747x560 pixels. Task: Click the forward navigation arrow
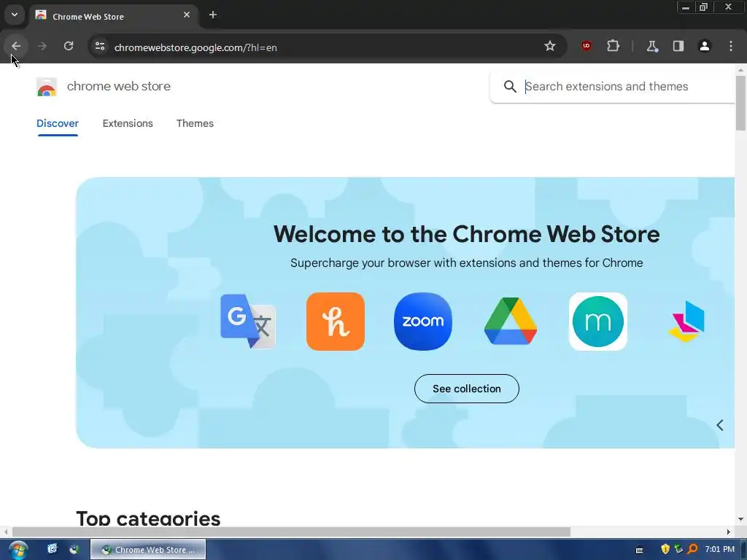pos(42,46)
